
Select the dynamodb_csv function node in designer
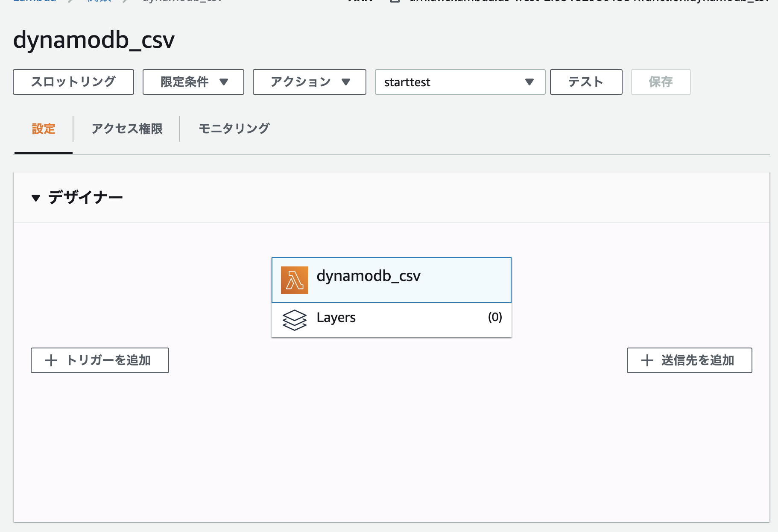[391, 280]
